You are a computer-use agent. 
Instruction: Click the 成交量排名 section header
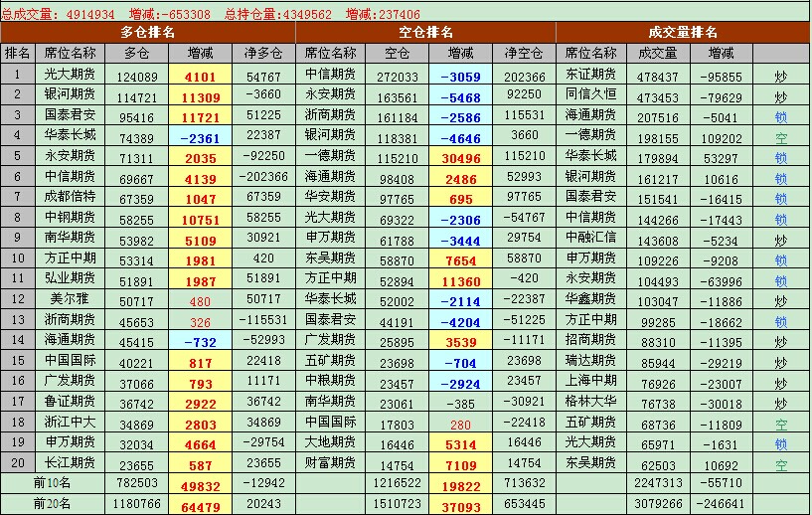683,32
